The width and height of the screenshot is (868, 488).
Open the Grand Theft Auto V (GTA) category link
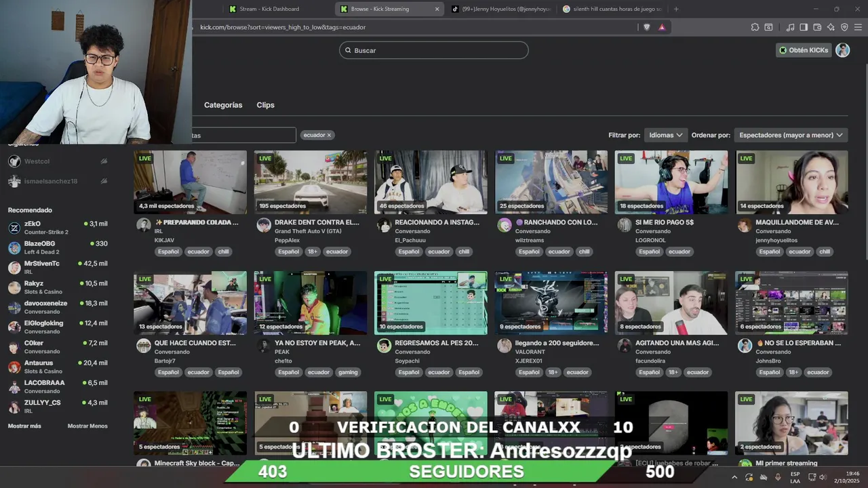pyautogui.click(x=308, y=231)
